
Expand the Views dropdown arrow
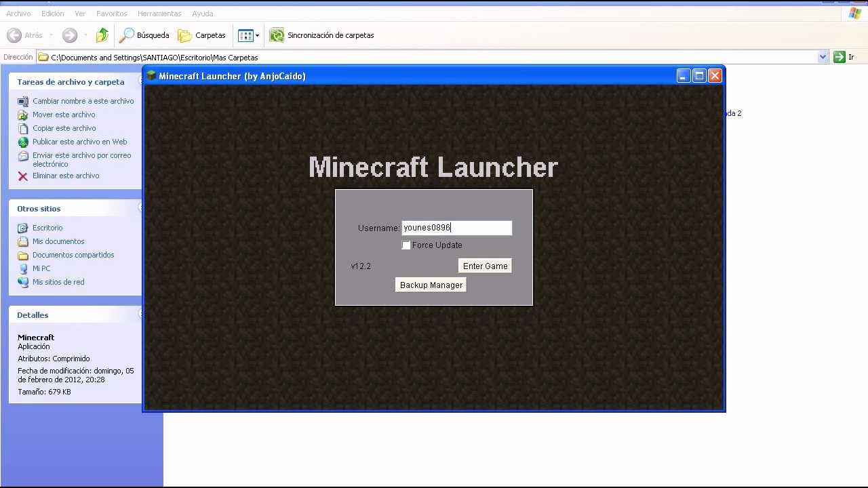click(x=257, y=35)
